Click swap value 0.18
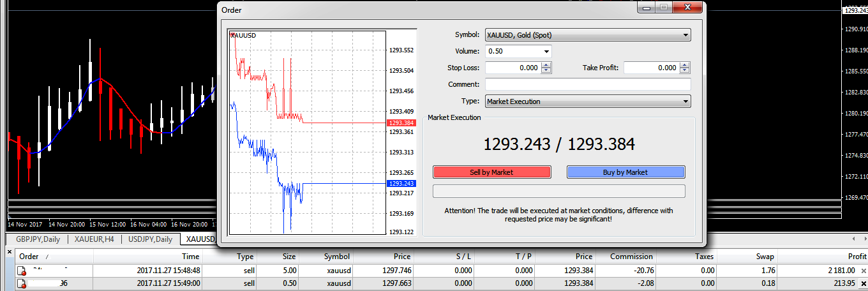Image resolution: width=868 pixels, height=291 pixels. point(767,283)
